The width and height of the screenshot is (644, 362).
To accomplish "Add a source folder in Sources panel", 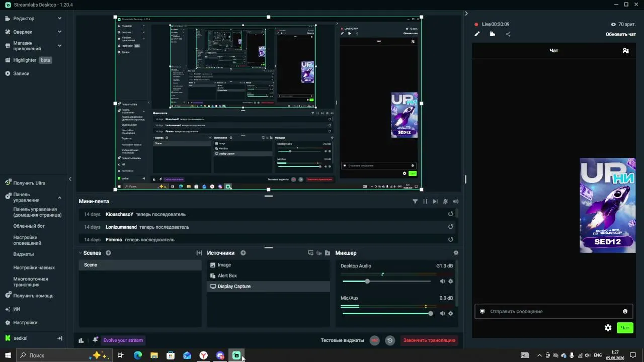I will (328, 253).
